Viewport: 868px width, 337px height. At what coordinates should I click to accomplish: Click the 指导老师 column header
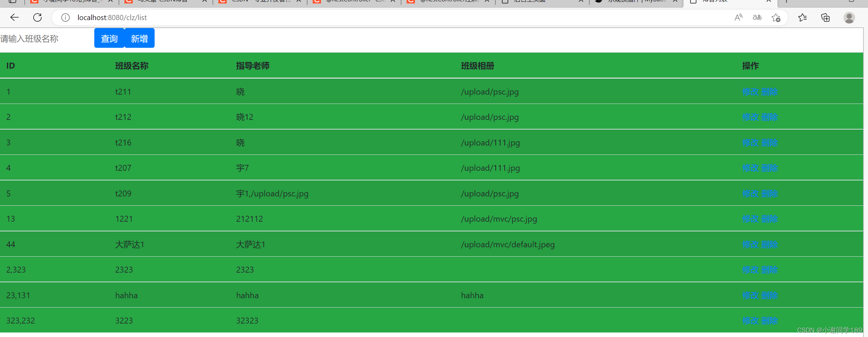[x=253, y=66]
